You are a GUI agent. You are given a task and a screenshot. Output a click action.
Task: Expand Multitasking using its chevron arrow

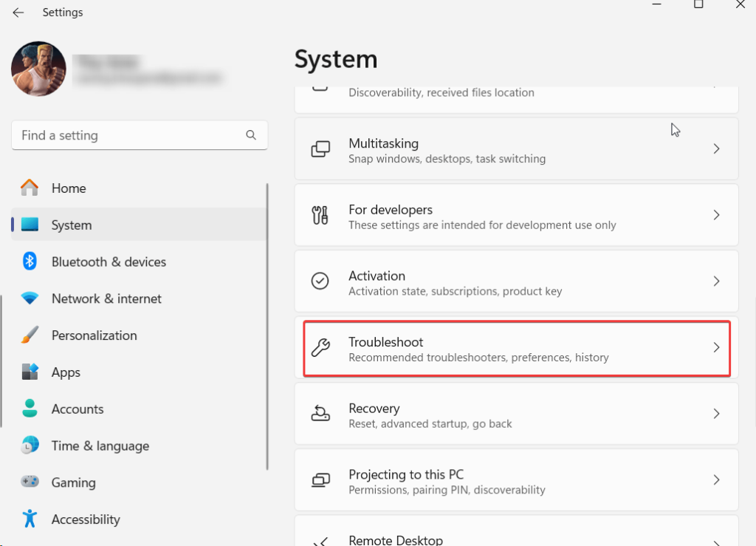point(715,149)
